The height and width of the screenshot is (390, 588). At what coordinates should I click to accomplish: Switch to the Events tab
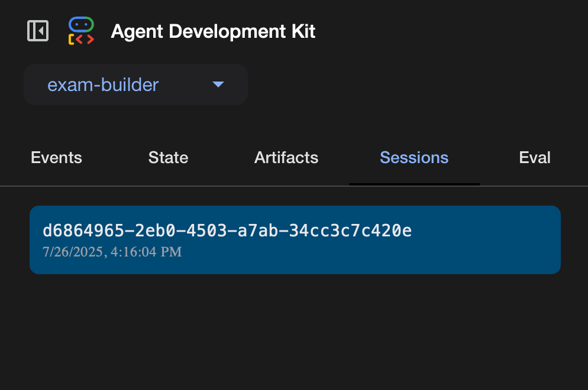(56, 158)
